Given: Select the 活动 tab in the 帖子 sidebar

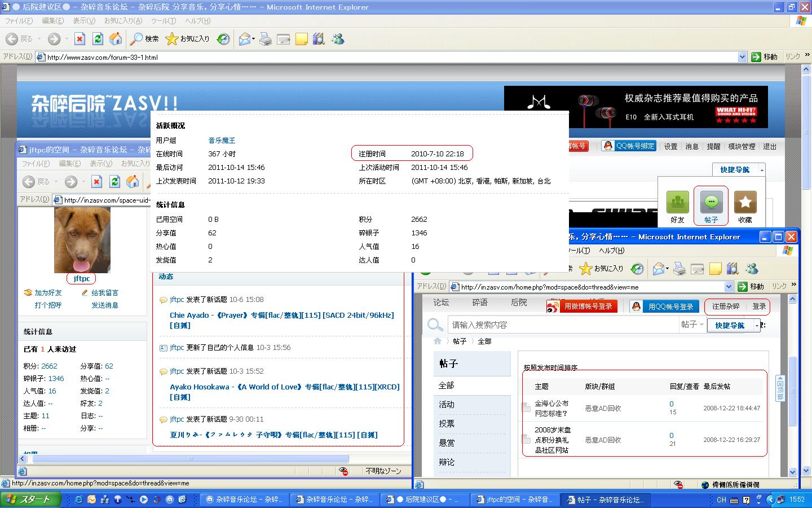Looking at the screenshot, I should [447, 405].
